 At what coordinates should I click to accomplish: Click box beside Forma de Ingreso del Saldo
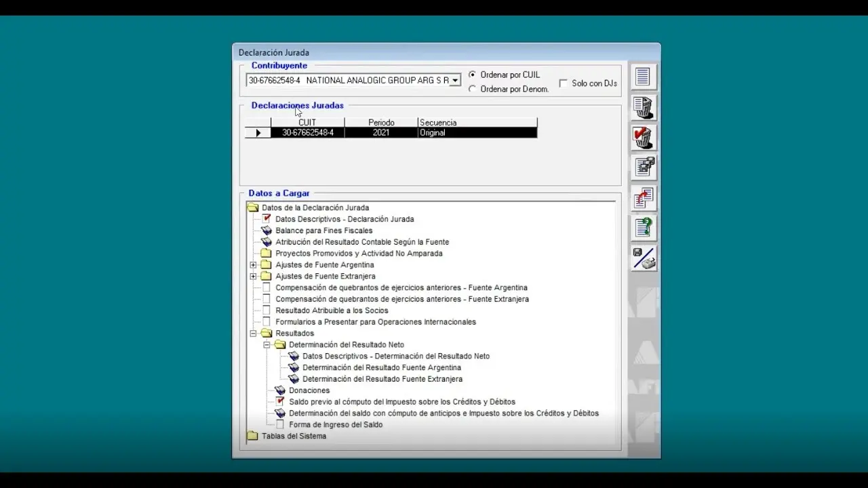coord(280,425)
